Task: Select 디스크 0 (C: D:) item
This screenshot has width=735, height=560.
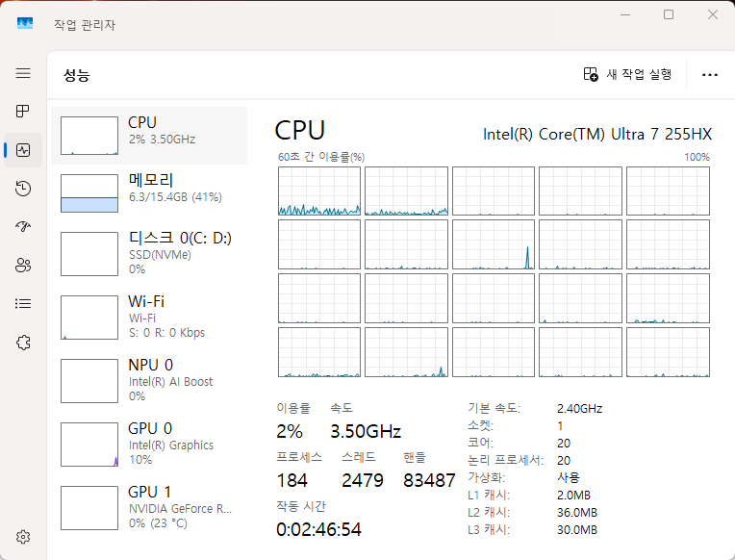Action: pos(149,254)
